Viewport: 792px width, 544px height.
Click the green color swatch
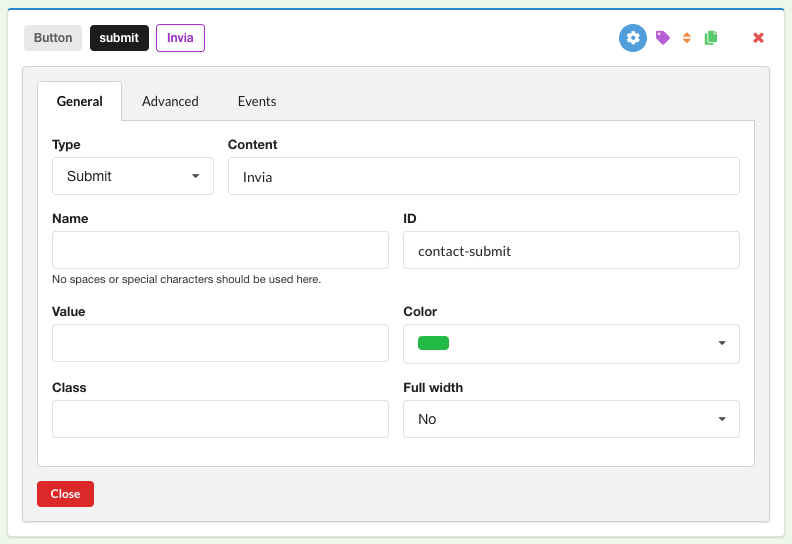coord(433,343)
